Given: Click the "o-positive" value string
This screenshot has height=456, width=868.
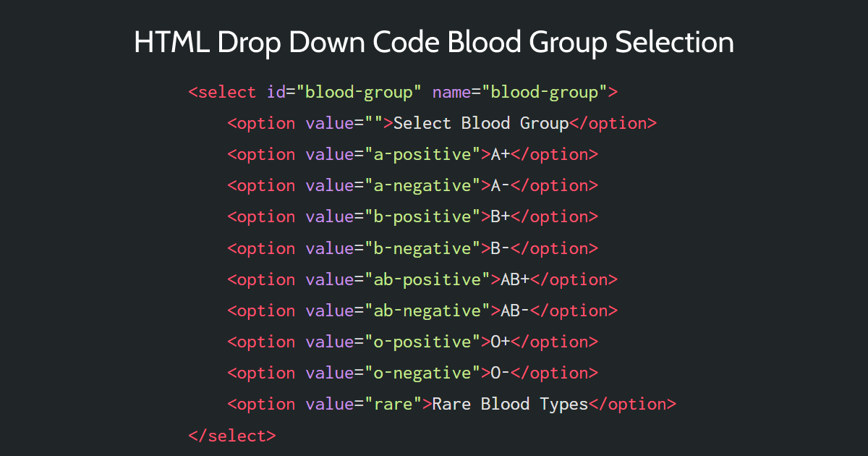Looking at the screenshot, I should (422, 342).
